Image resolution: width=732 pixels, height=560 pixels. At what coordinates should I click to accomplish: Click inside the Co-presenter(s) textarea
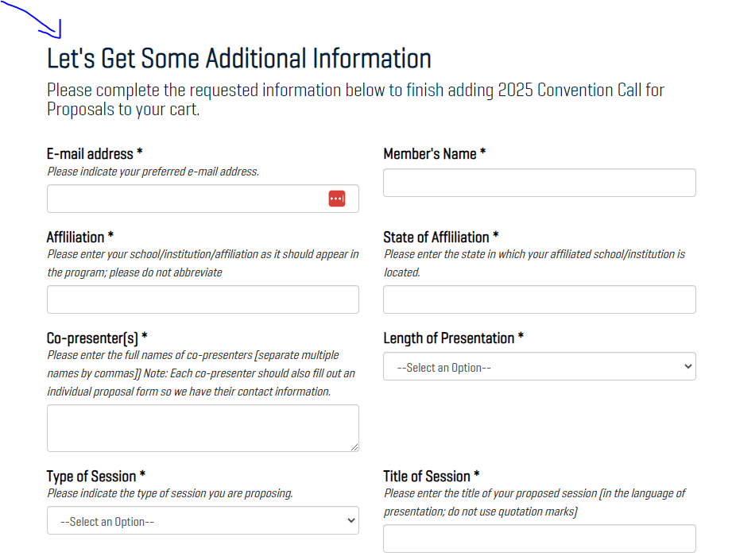coord(203,428)
